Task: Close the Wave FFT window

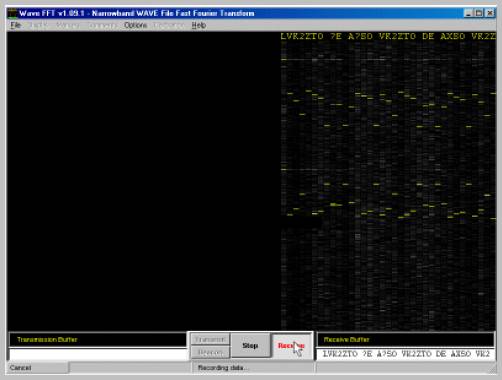Action: (x=489, y=13)
